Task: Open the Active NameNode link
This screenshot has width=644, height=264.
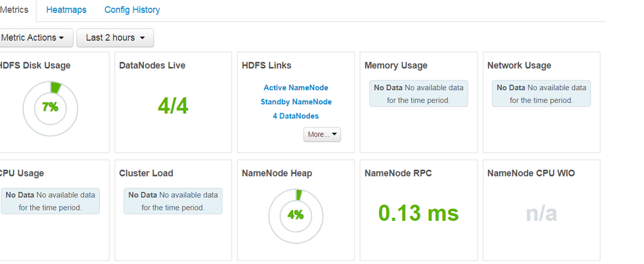Action: point(296,88)
